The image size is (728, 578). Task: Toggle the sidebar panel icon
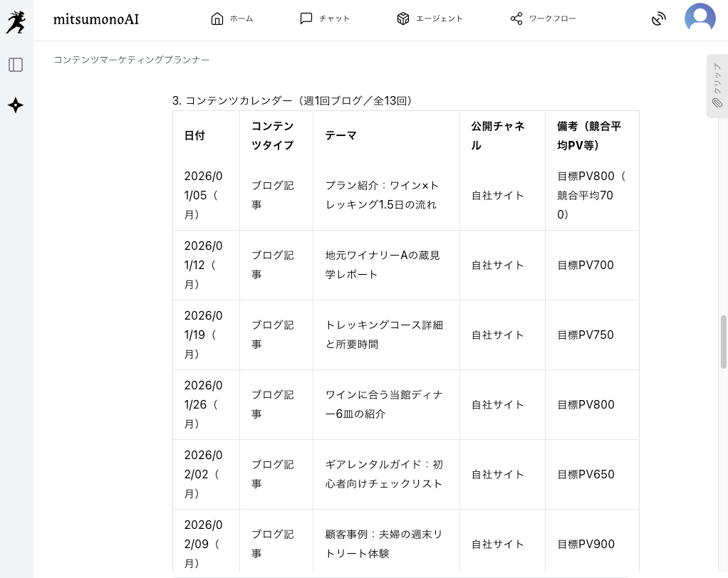tap(16, 65)
